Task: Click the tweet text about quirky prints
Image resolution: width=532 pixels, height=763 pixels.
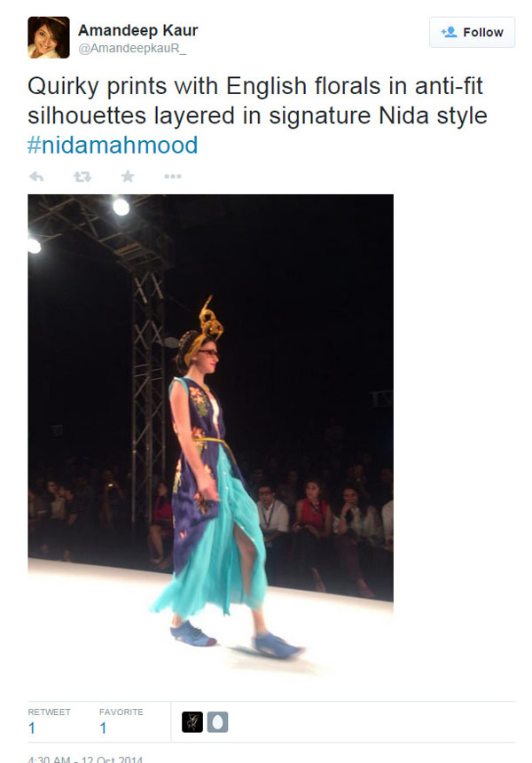Action: [258, 116]
